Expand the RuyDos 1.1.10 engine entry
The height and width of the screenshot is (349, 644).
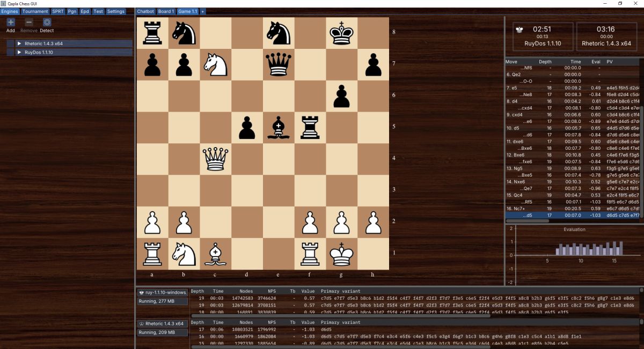(19, 53)
